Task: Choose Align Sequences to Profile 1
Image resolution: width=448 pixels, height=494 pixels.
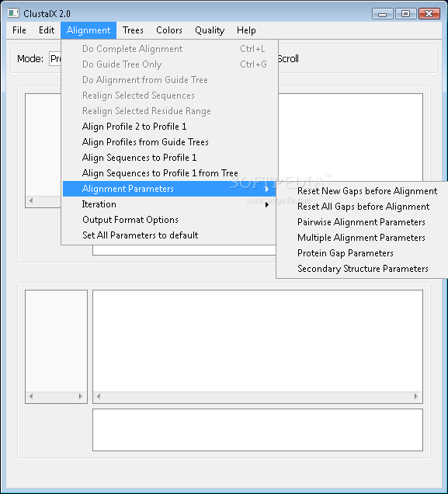Action: point(170,157)
